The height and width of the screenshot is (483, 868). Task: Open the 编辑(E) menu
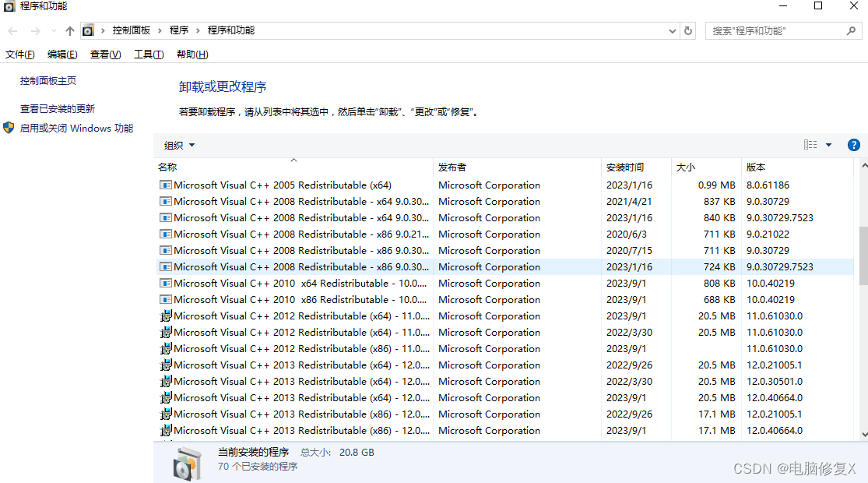(62, 55)
